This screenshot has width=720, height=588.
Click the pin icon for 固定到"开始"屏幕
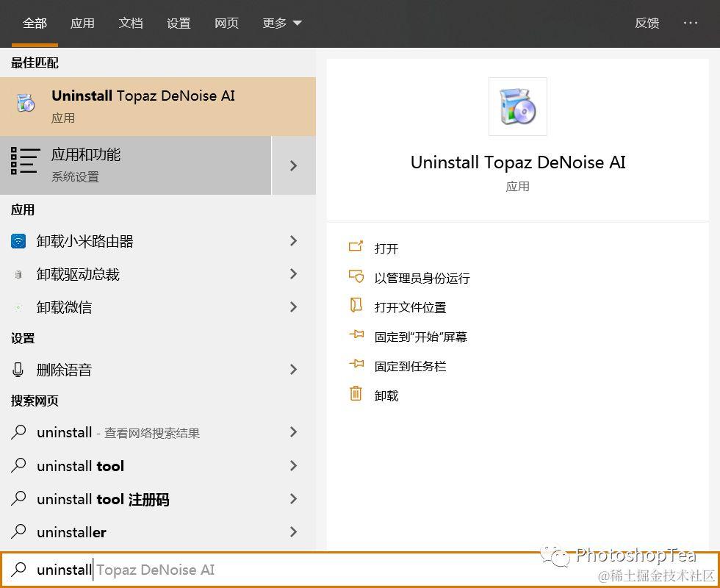(x=356, y=334)
